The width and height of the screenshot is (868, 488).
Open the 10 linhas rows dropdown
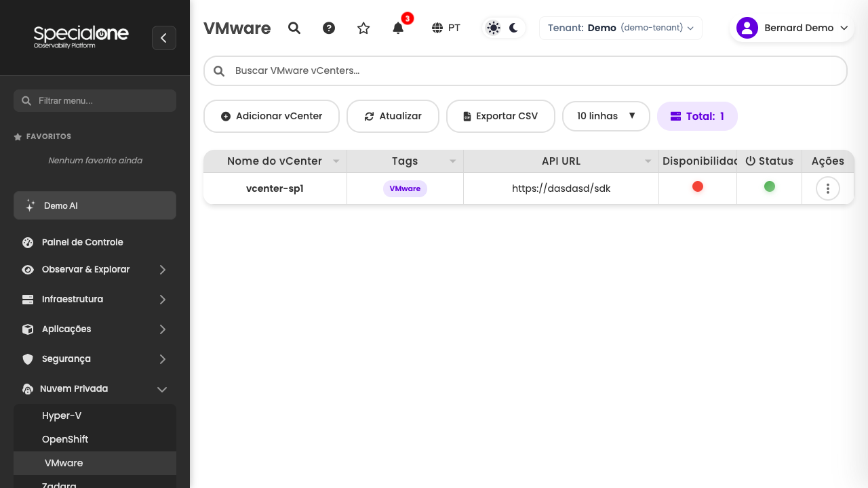pyautogui.click(x=606, y=116)
